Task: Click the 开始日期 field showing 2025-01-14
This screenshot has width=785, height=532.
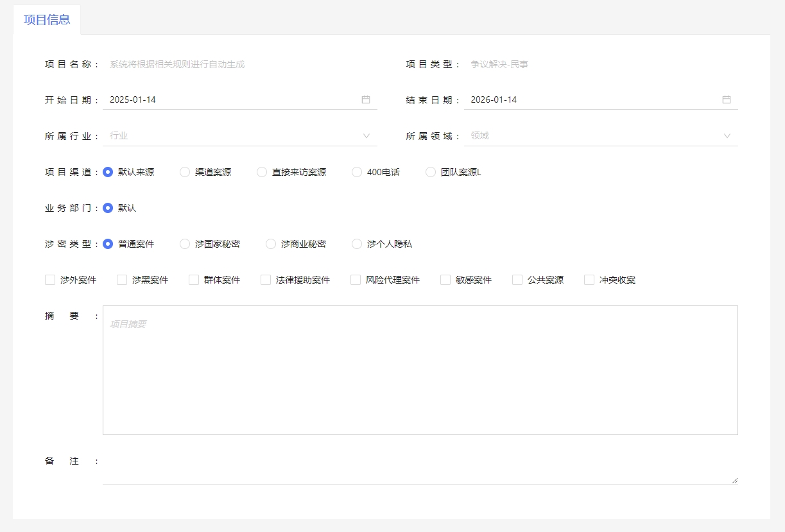Action: click(x=231, y=99)
